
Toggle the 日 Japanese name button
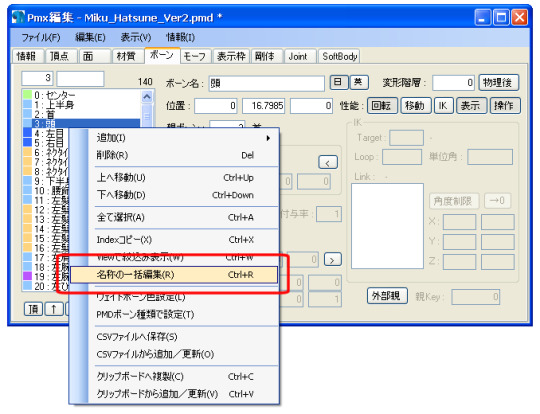point(338,82)
